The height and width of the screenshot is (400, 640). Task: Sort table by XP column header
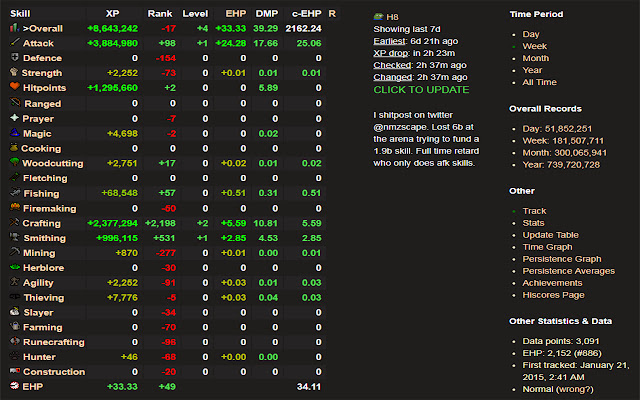(112, 13)
